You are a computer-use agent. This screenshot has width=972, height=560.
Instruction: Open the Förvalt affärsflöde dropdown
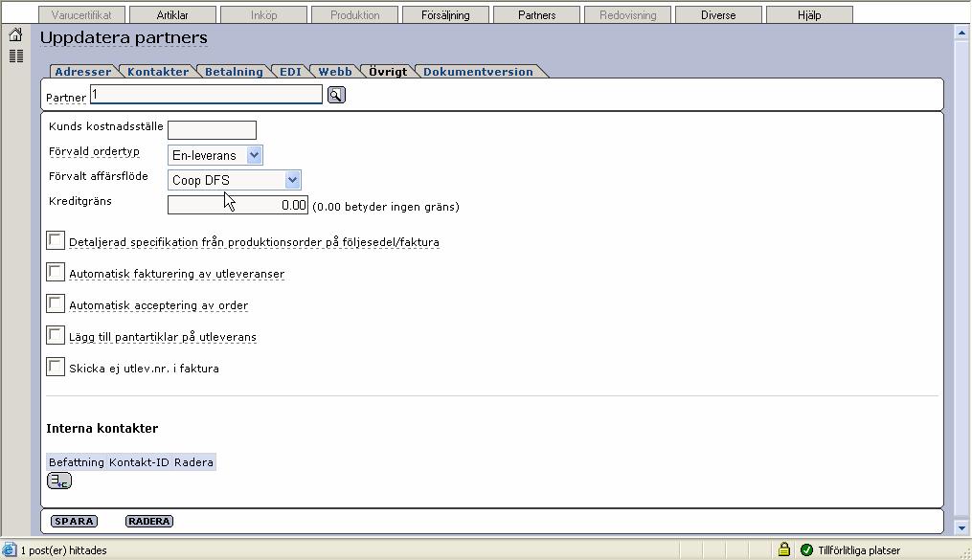point(235,180)
